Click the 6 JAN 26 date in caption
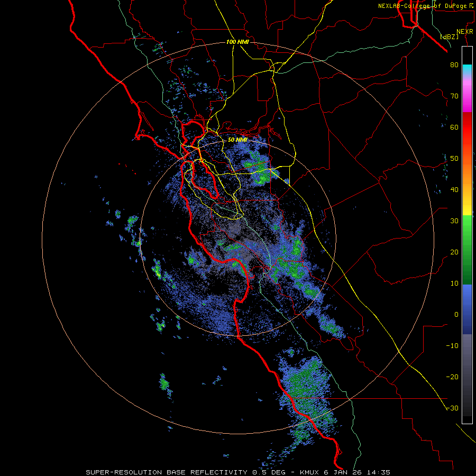Viewport: 476px width, 476px height. [x=344, y=472]
